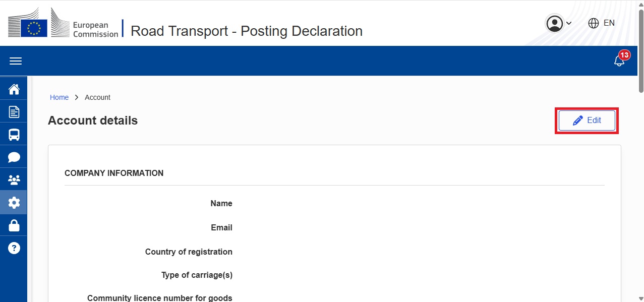Open the people group icon in sidebar

(14, 180)
